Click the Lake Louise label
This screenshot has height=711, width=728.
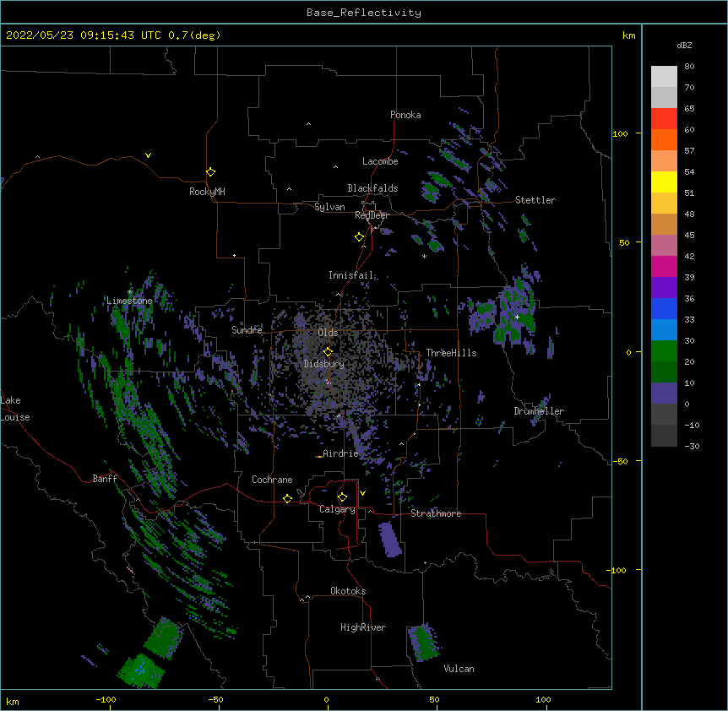[x=15, y=409]
